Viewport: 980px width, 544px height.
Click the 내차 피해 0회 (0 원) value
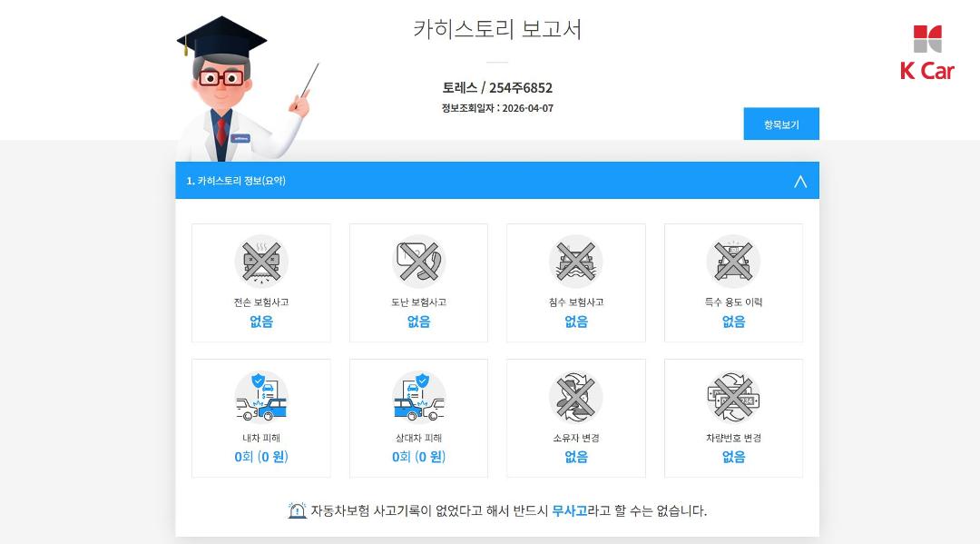pos(261,457)
